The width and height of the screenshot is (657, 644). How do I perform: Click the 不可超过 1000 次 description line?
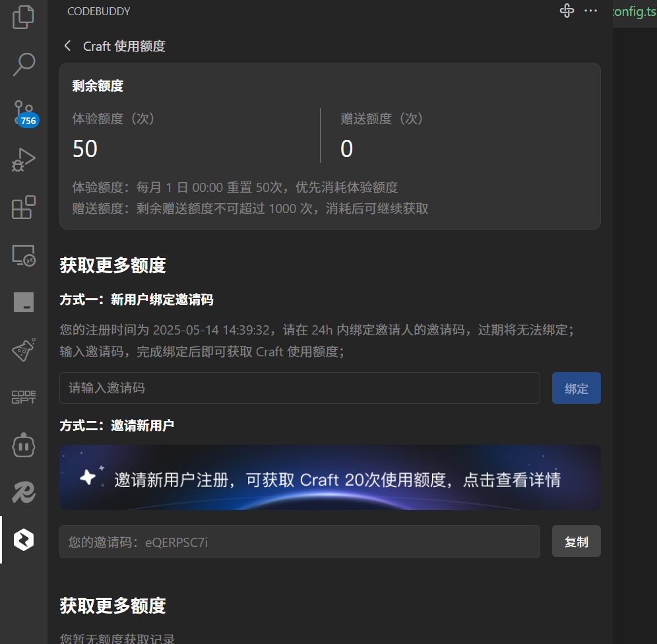click(250, 209)
